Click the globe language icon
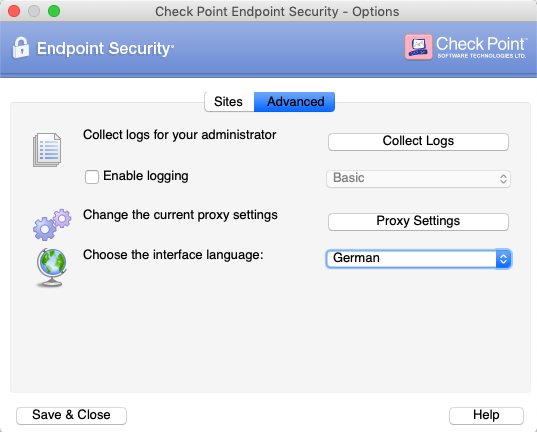537x432 pixels. [x=51, y=267]
